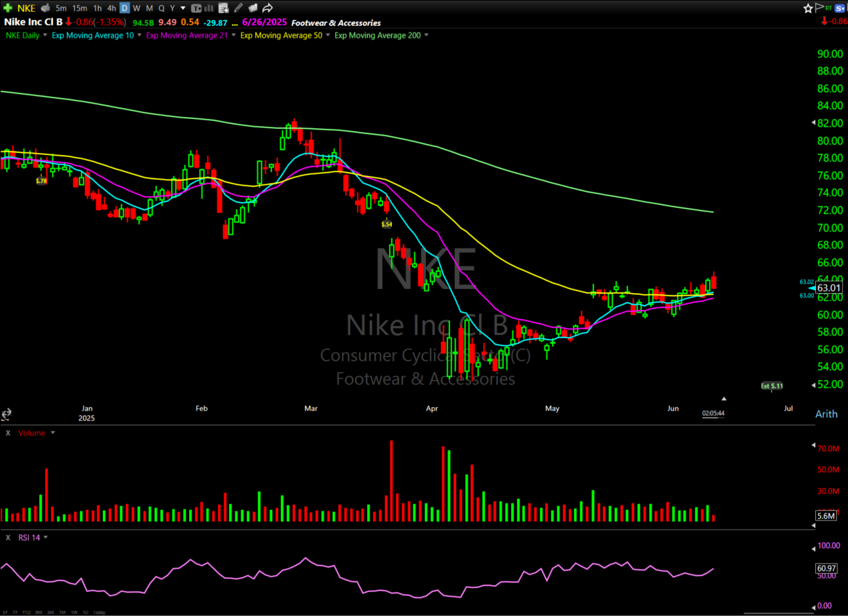Click the share arrow icon

(268, 8)
